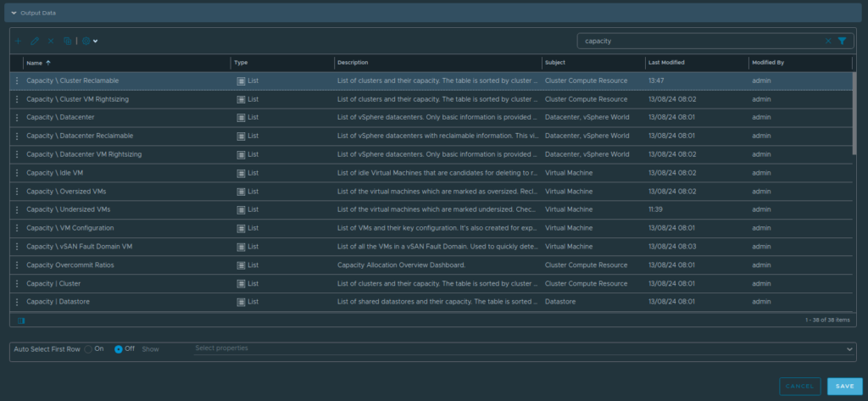Click Datastore subject cell
Viewport: 868px width, 401px height.
point(560,302)
